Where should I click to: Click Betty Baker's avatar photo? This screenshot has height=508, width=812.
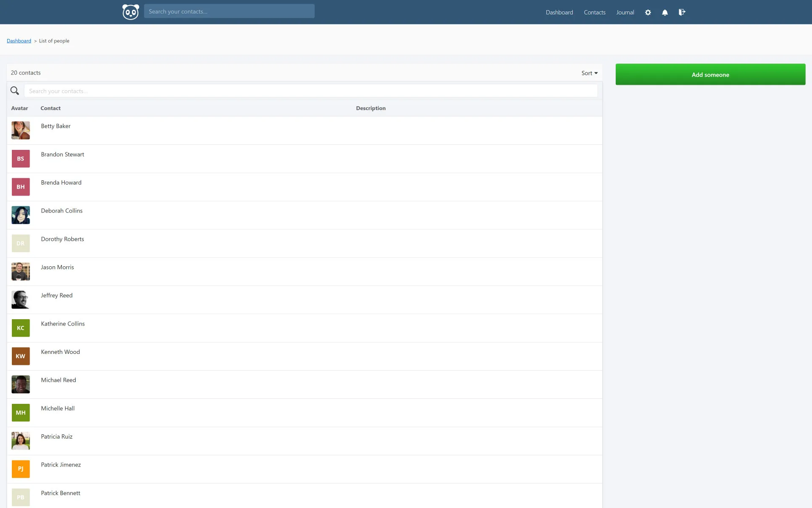[21, 130]
